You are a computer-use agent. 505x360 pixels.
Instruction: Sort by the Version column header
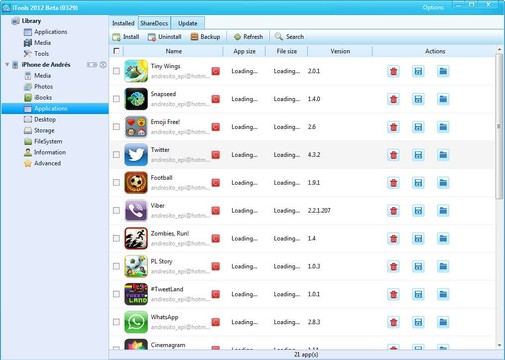[340, 51]
